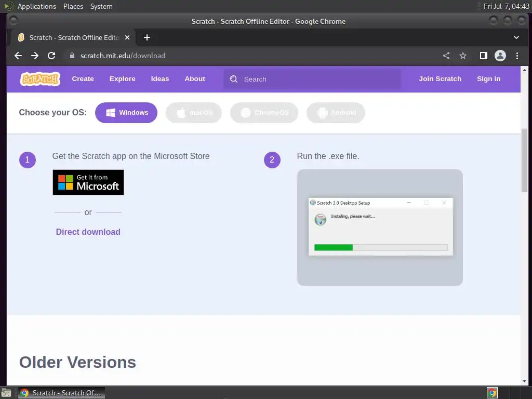Open the Chrome profile avatar
The height and width of the screenshot is (399, 532).
coord(500,56)
